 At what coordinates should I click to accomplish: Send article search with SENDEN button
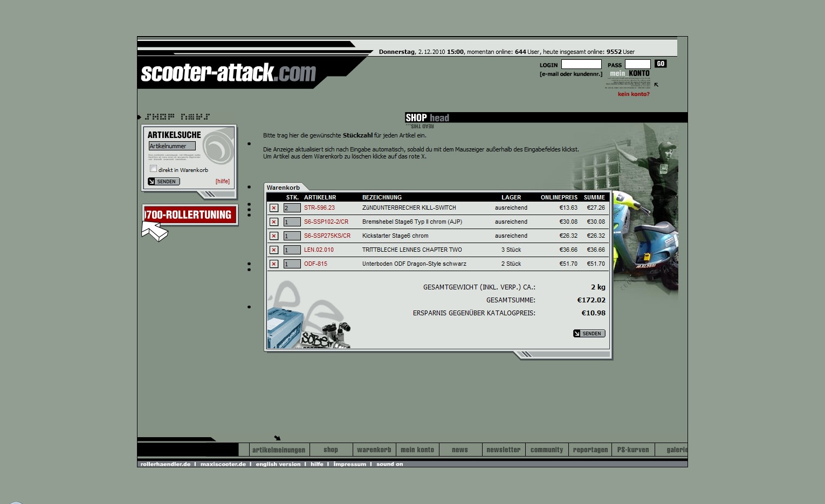pos(163,182)
